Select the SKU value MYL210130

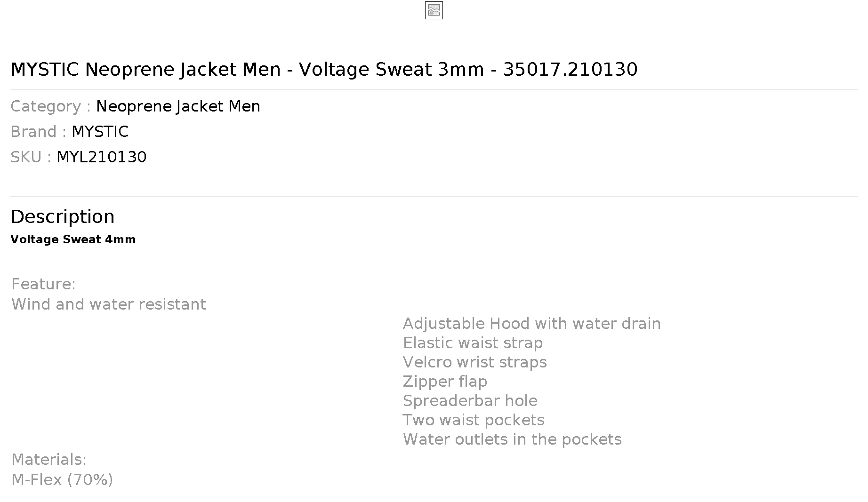pos(102,157)
